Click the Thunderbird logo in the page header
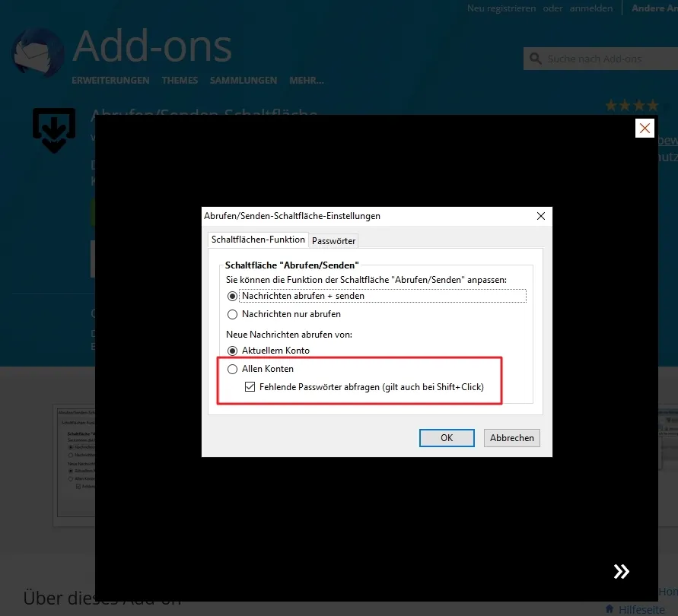Image resolution: width=678 pixels, height=616 pixels. pos(38,52)
